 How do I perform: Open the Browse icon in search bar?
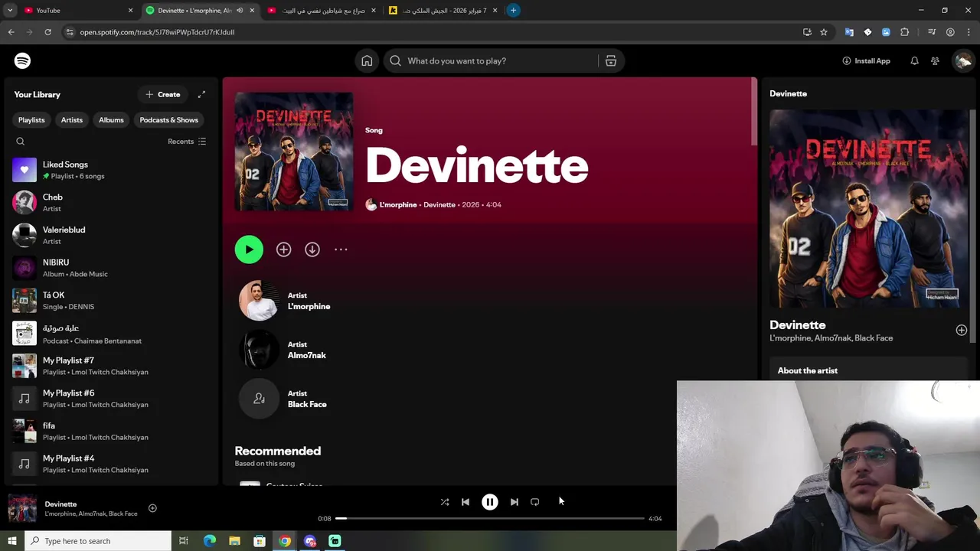tap(611, 60)
